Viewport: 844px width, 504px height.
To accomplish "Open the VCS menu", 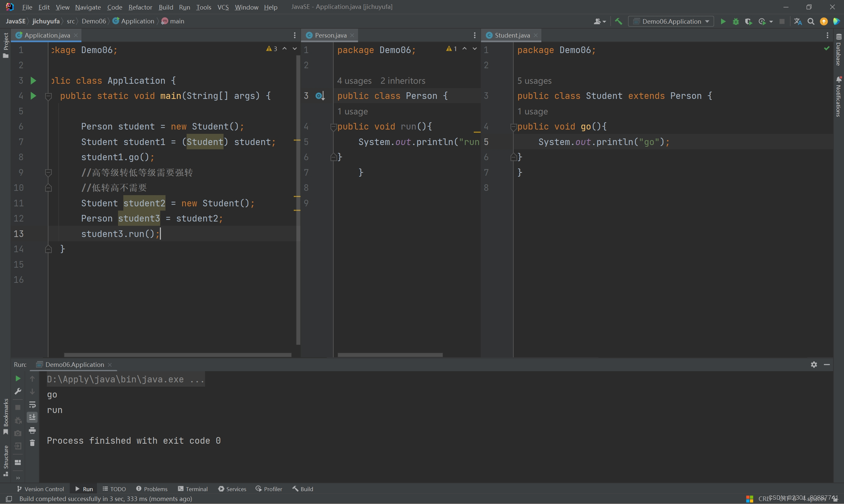I will 223,7.
